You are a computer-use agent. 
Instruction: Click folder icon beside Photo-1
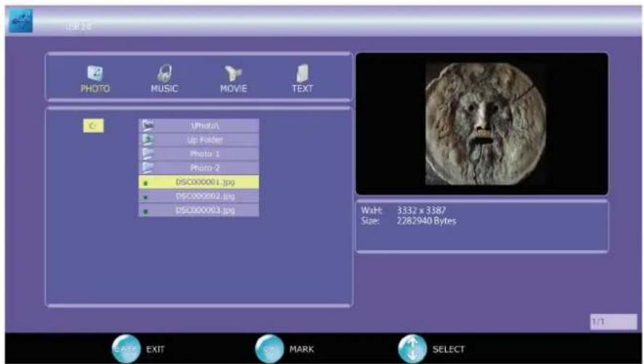[147, 153]
